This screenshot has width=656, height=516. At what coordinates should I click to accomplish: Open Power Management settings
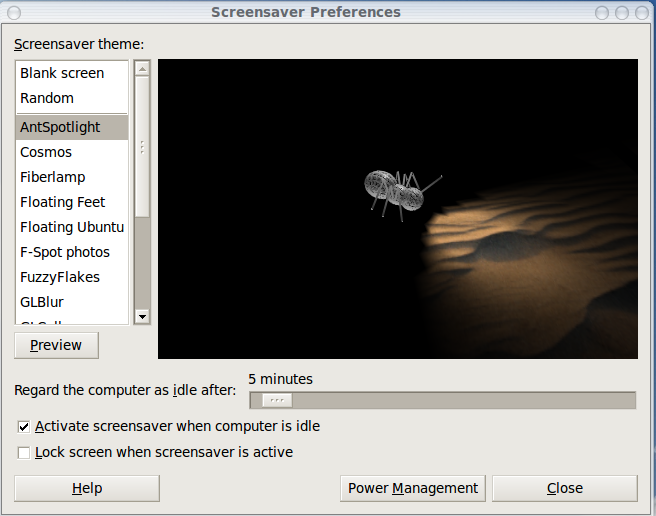413,488
